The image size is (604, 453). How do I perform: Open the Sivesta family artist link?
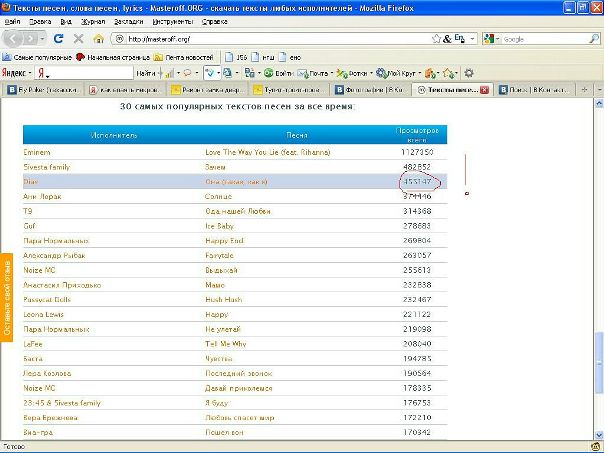(x=47, y=167)
